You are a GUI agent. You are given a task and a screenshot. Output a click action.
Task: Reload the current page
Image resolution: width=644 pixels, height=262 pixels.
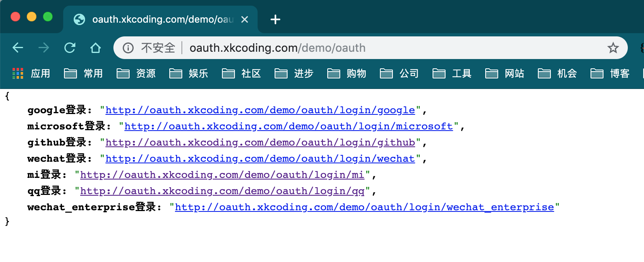[70, 48]
